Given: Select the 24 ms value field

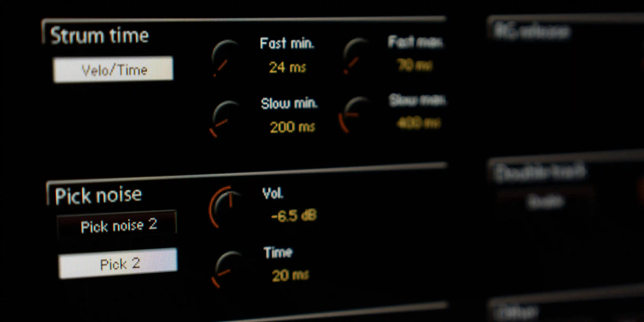Looking at the screenshot, I should coord(287,67).
